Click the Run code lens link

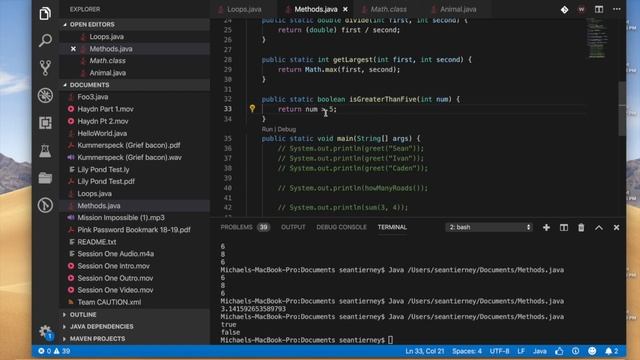[267, 129]
